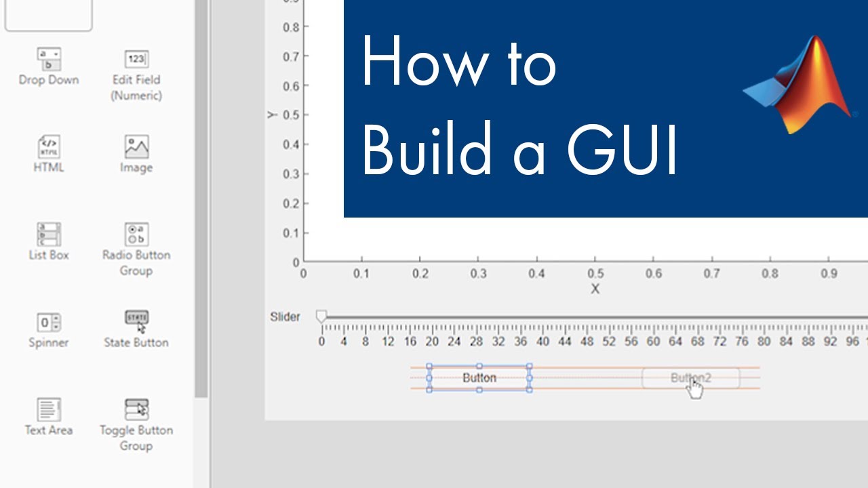
Task: Click the 'Drop Down' label text
Action: (x=49, y=80)
